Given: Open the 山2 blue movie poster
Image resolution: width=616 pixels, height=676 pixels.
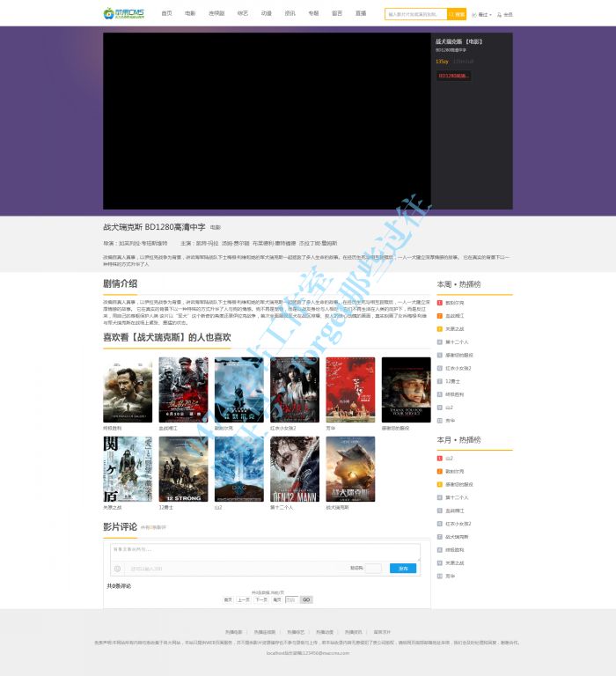Looking at the screenshot, I should pyautogui.click(x=238, y=469).
